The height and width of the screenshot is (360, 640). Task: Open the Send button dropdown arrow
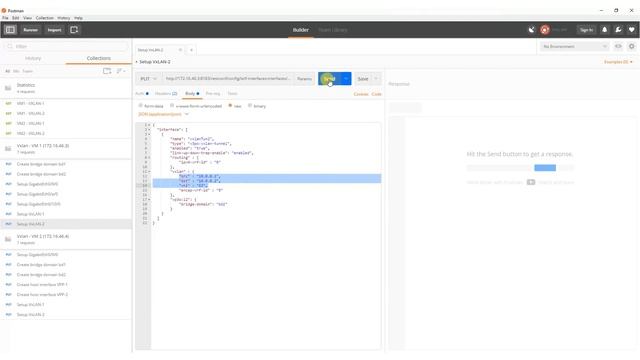[x=346, y=79]
